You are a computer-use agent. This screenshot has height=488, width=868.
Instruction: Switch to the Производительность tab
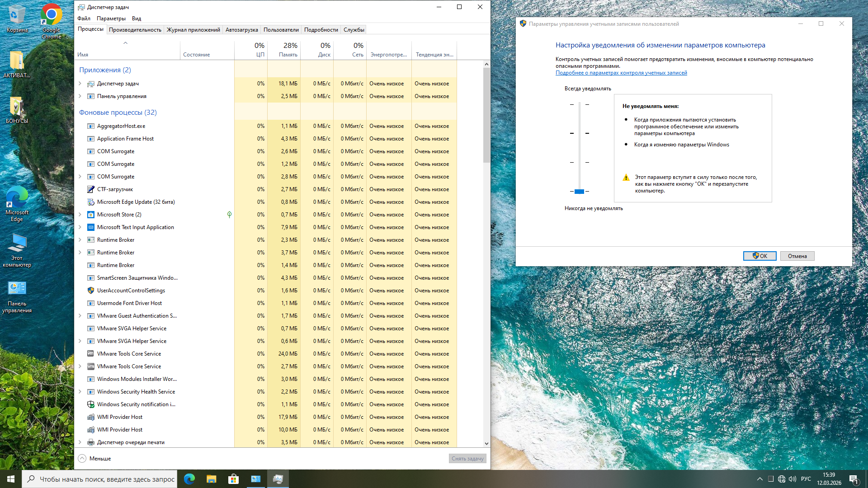[x=135, y=30]
